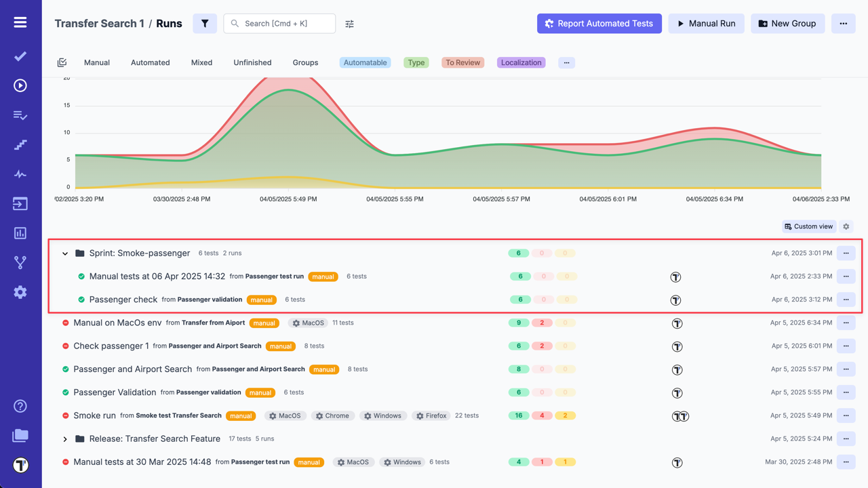Click the Report Automated Tests button
Viewport: 868px width, 488px height.
tap(599, 23)
